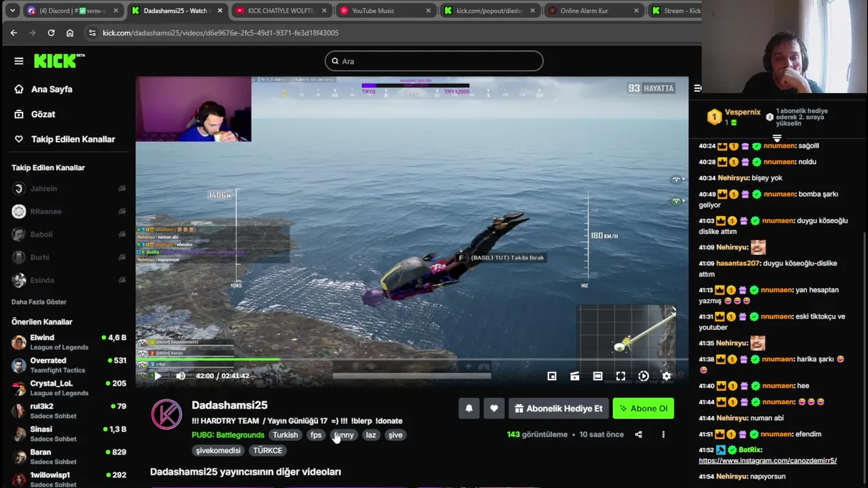This screenshot has width=868, height=488.
Task: Open playback speed control icon
Action: point(644,376)
